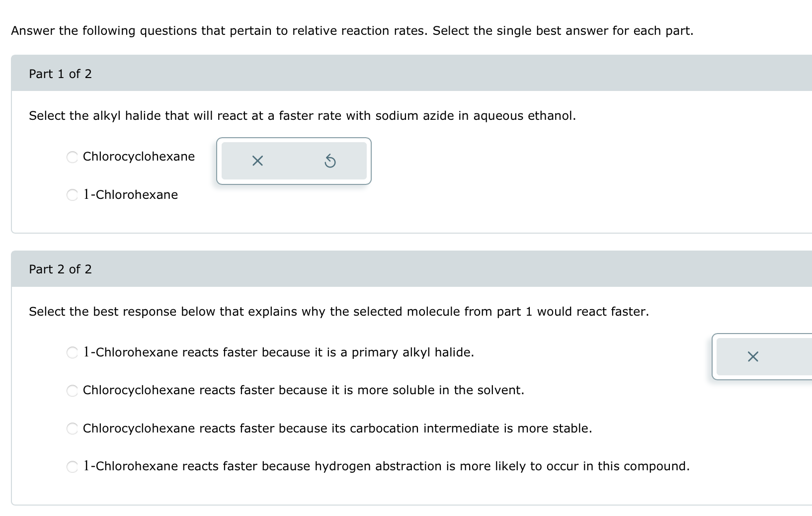The image size is (812, 516).
Task: Click the Chlorocyclohexane answer label text
Action: pyautogui.click(x=139, y=157)
